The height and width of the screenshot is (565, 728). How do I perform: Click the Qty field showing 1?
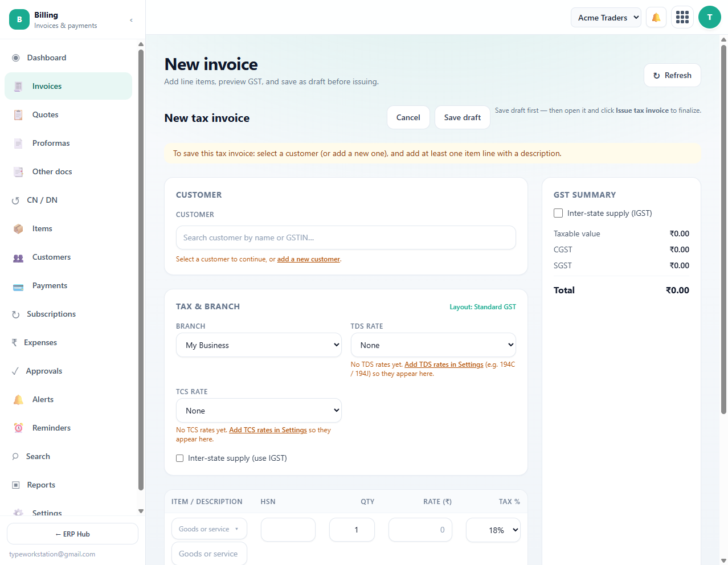pyautogui.click(x=352, y=530)
